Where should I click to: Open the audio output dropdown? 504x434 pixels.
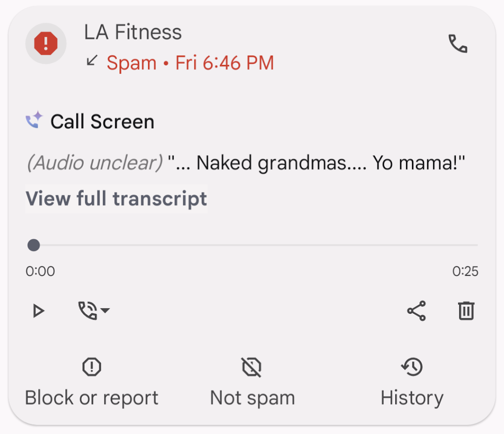[x=94, y=311]
